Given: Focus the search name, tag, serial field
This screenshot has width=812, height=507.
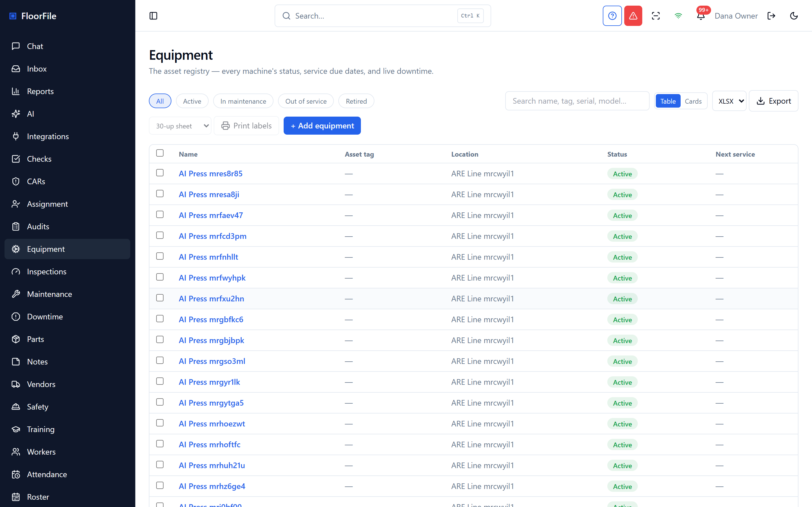Looking at the screenshot, I should coord(577,101).
